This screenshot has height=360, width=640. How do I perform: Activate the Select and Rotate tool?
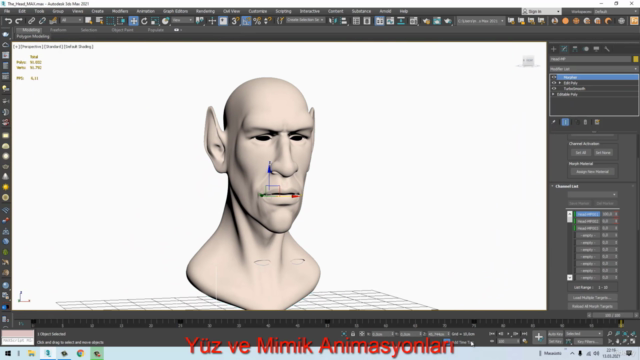pyautogui.click(x=144, y=21)
